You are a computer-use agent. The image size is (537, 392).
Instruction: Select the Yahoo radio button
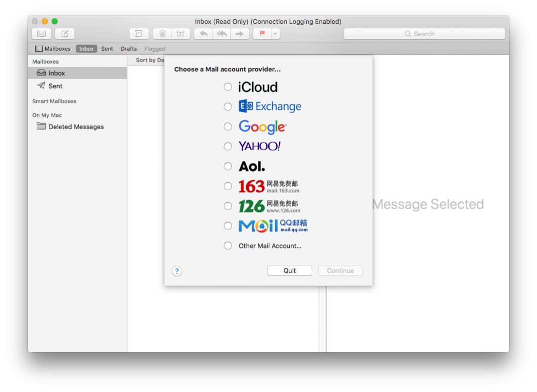[228, 147]
